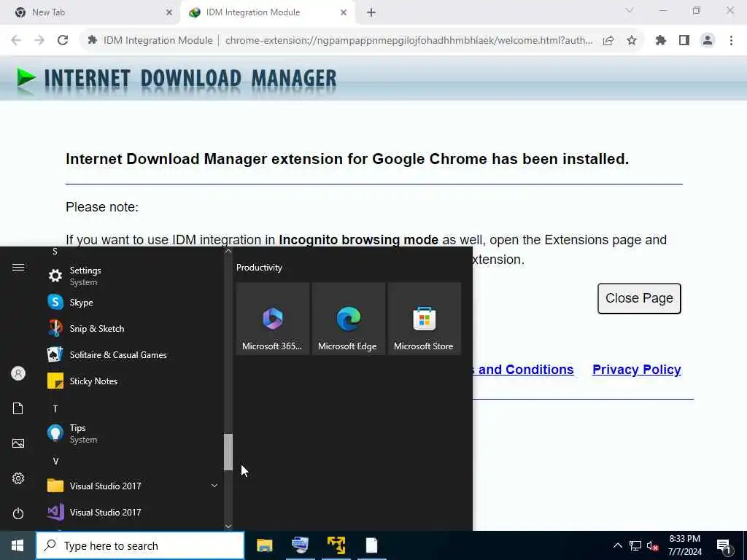Open Documents from Start sidebar

[x=18, y=408]
